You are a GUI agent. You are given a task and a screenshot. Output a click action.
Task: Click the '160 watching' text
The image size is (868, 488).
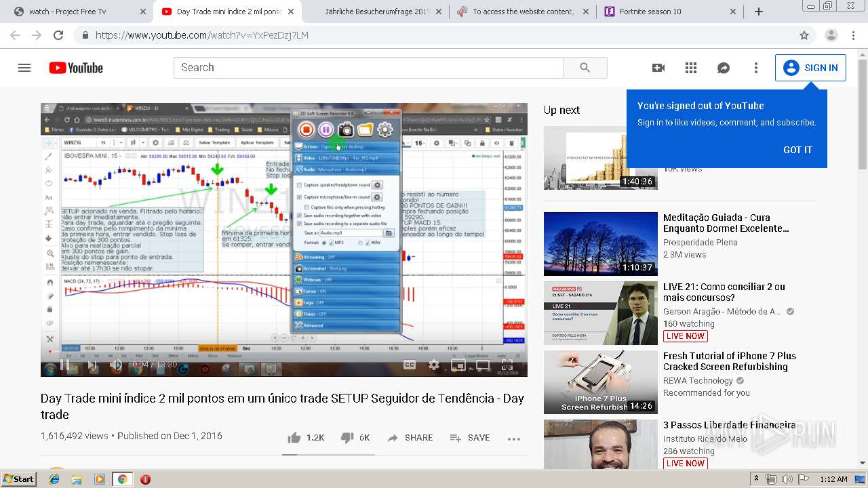[x=689, y=323]
